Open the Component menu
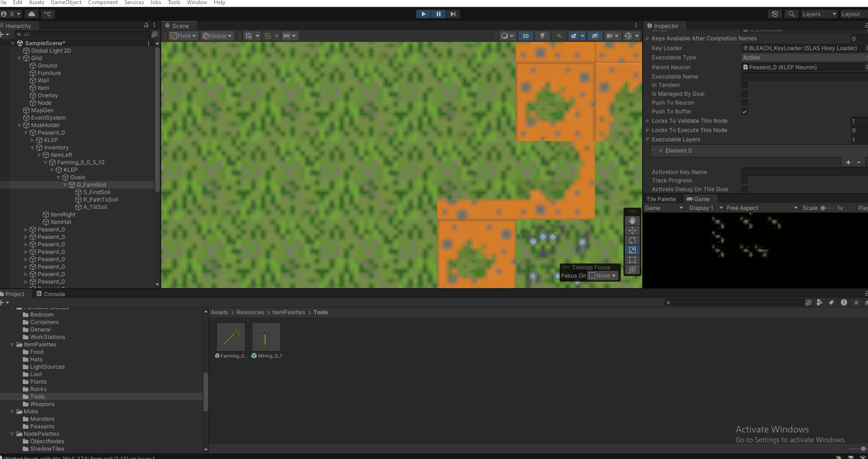This screenshot has width=868, height=459. pyautogui.click(x=103, y=3)
